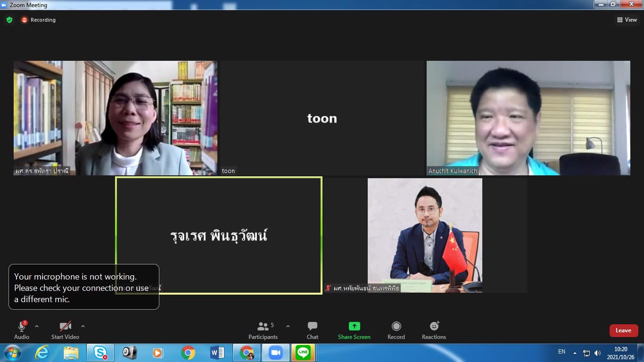This screenshot has width=644, height=362.
Task: Expand the caret next to Participants
Action: coord(288,326)
